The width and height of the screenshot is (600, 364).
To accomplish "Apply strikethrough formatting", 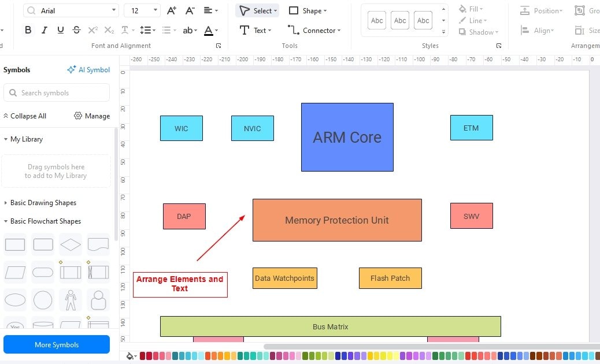I will coord(76,30).
